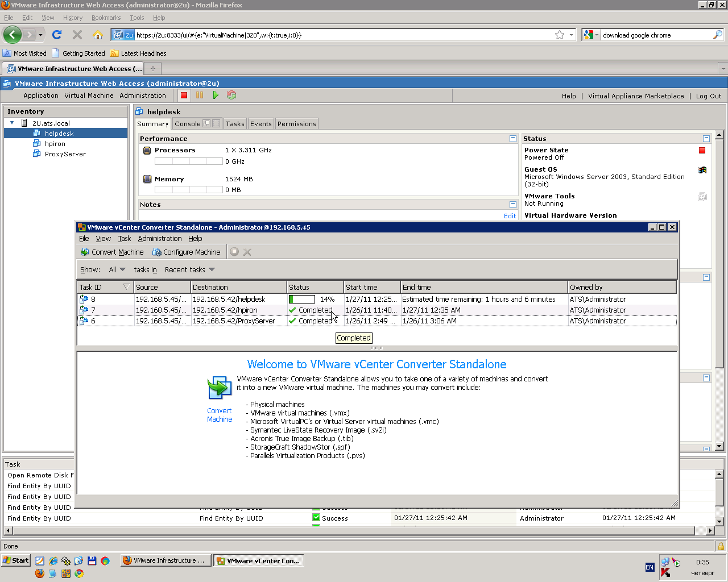
Task: Switch to the Tasks tab for helpdesk
Action: tap(235, 123)
